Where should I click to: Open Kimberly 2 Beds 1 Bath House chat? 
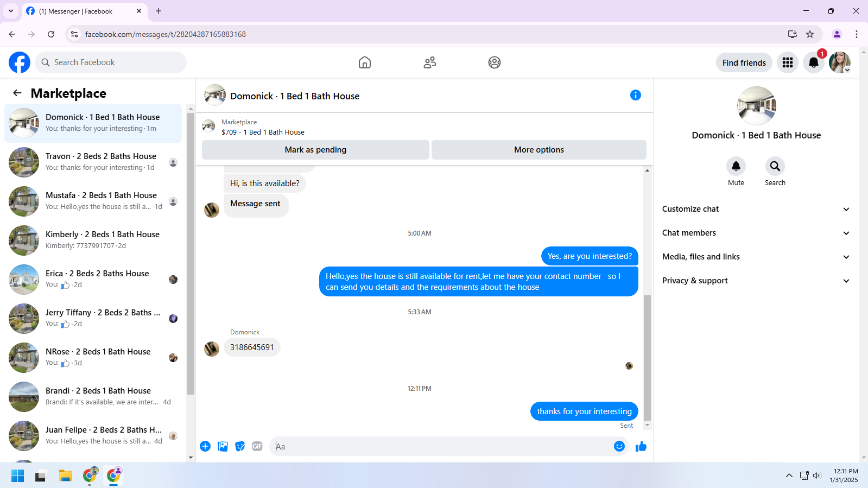93,240
